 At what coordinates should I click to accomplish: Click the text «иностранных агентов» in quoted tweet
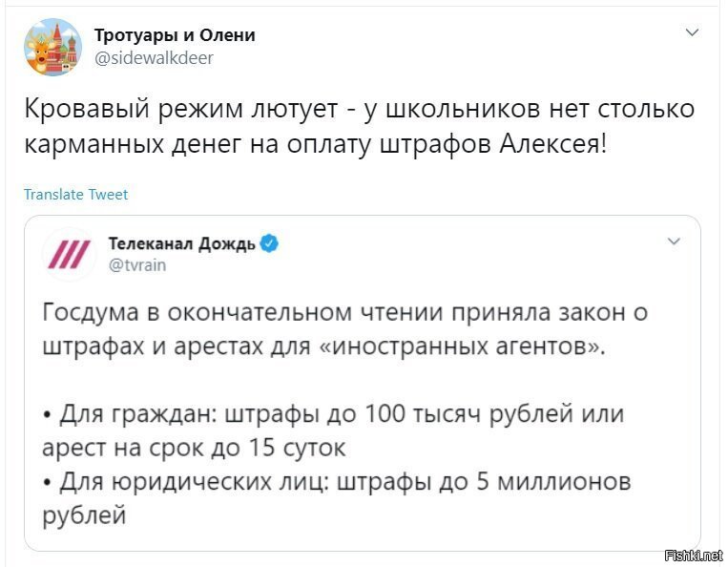[463, 346]
